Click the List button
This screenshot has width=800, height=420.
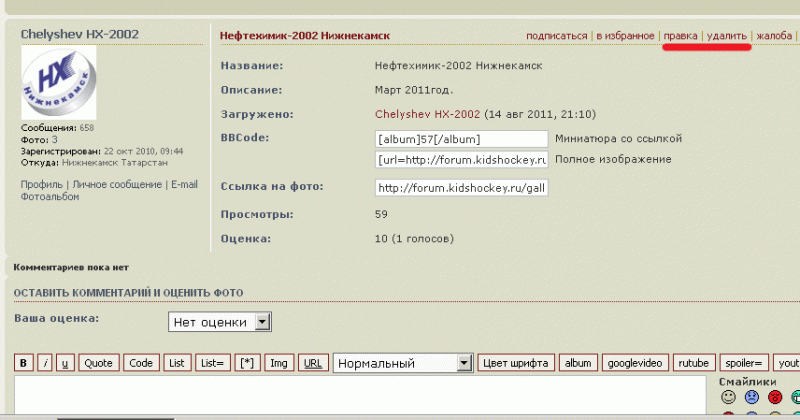(x=177, y=363)
